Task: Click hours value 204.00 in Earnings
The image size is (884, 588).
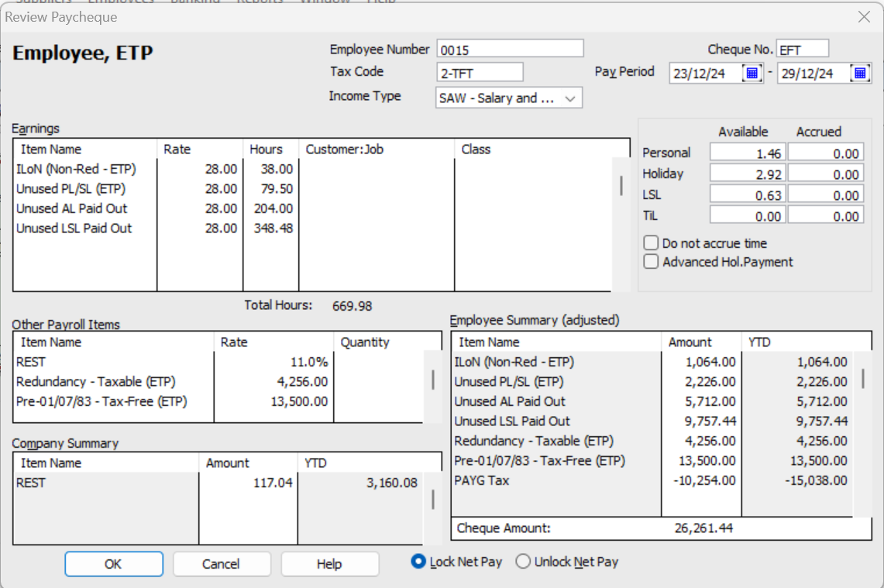Action: (x=273, y=208)
